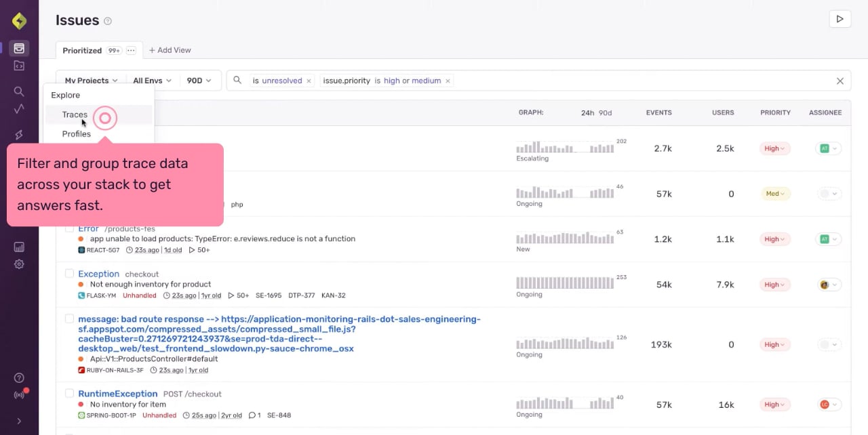This screenshot has width=868, height=435.
Task: Open the Sentry logo menu
Action: [x=19, y=21]
